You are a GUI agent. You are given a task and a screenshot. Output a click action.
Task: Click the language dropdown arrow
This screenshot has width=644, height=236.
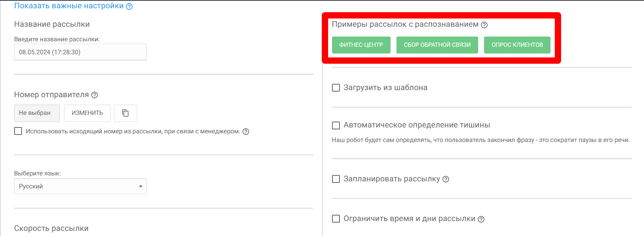tap(141, 186)
